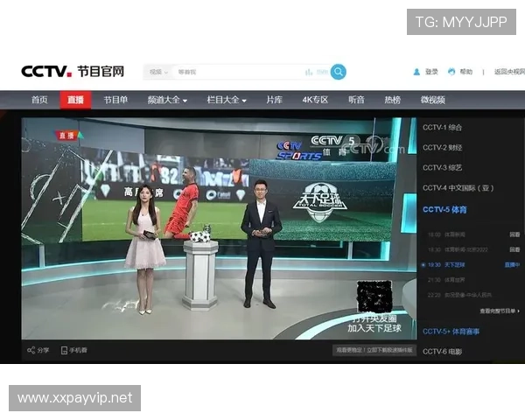This screenshot has width=525, height=420.
Task: Click the 回看 replay link for 18:00 program
Action: point(514,234)
